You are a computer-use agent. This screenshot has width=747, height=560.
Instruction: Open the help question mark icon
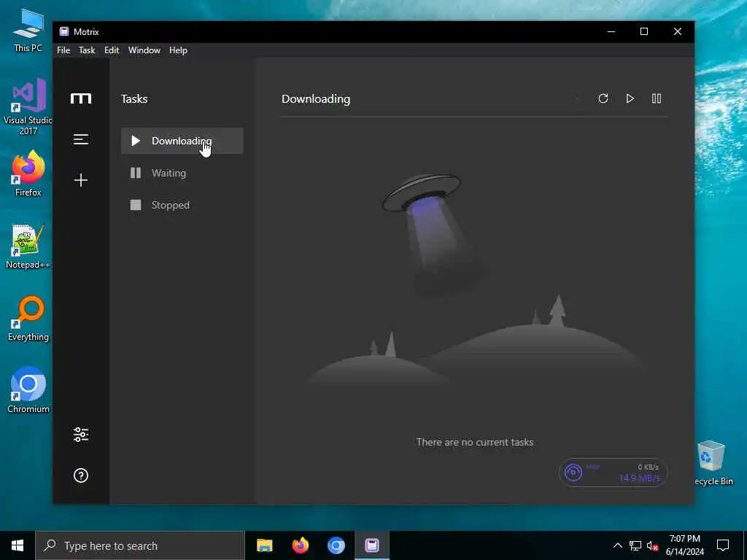click(x=81, y=475)
